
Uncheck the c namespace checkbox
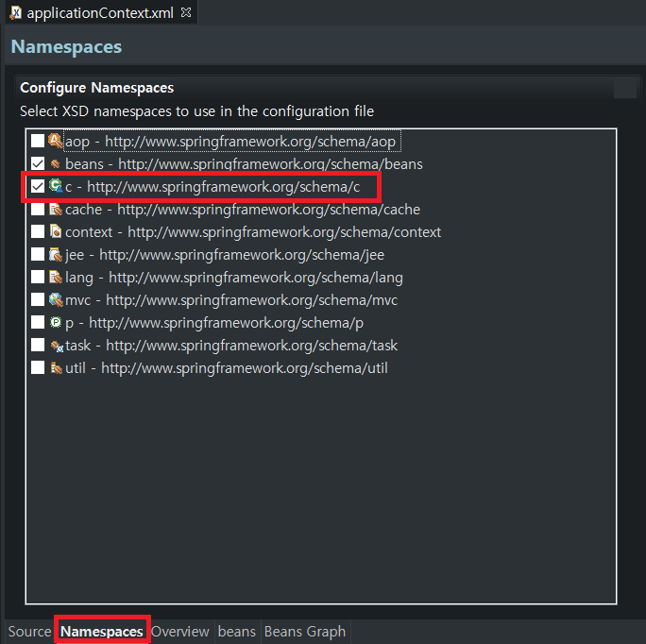click(x=38, y=186)
